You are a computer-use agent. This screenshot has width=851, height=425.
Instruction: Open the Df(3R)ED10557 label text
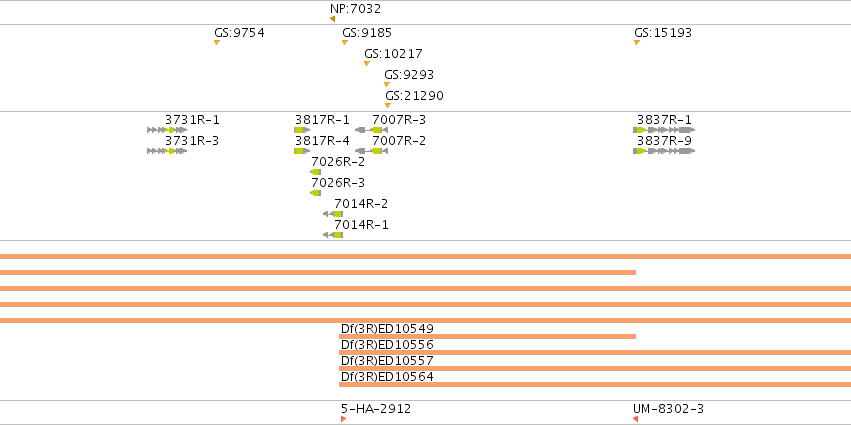[388, 360]
